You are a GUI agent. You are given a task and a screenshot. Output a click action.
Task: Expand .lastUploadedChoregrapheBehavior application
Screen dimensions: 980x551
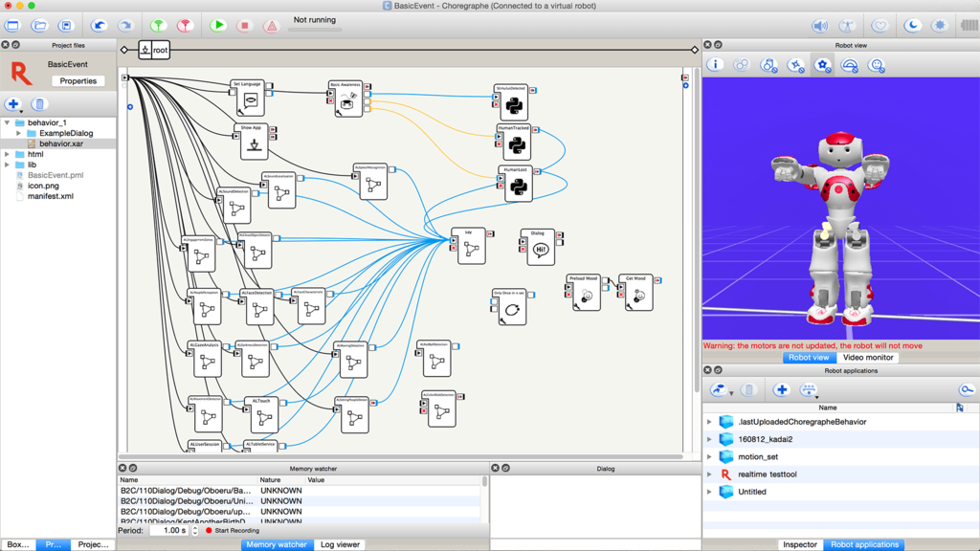[x=709, y=422]
